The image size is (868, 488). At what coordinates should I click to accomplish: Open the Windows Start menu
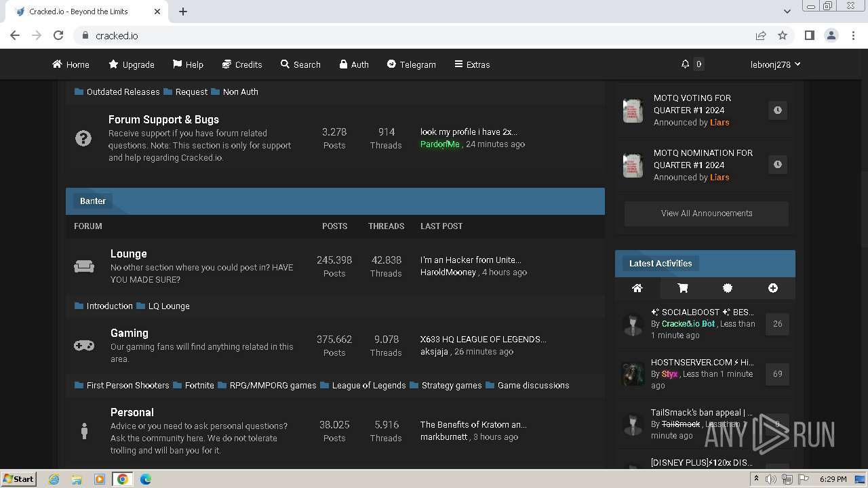pyautogui.click(x=18, y=479)
